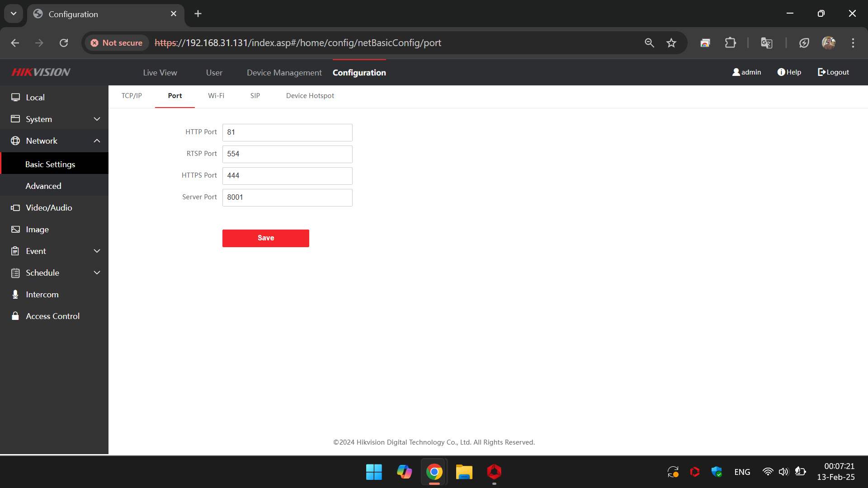Expand the System section chevron
Image resolution: width=868 pixels, height=488 pixels.
pyautogui.click(x=97, y=119)
